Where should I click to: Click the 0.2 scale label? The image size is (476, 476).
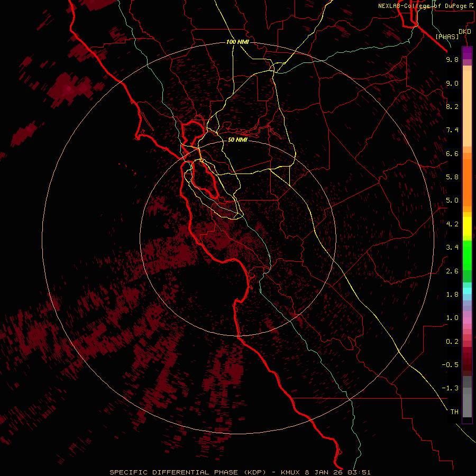pos(452,342)
